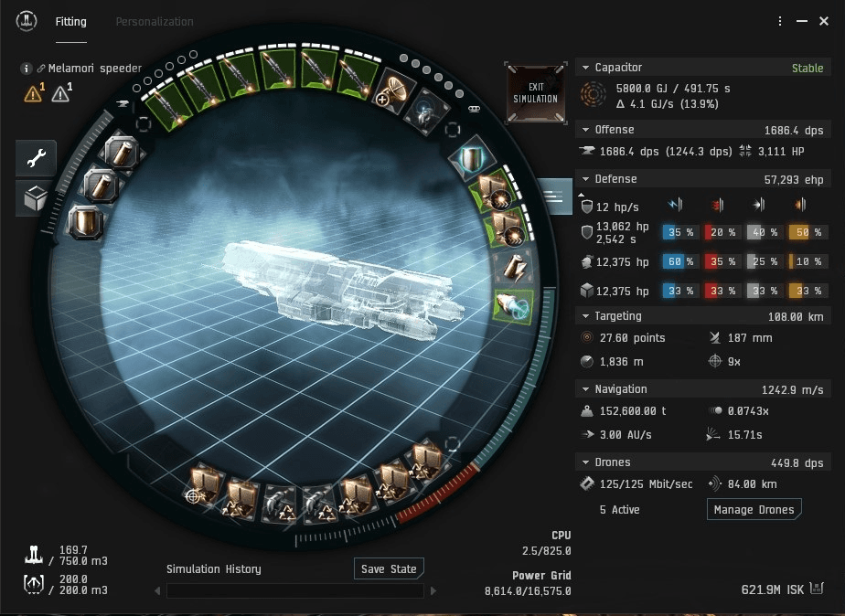Open the small arrow above shield 12 hp/s

(x=581, y=195)
